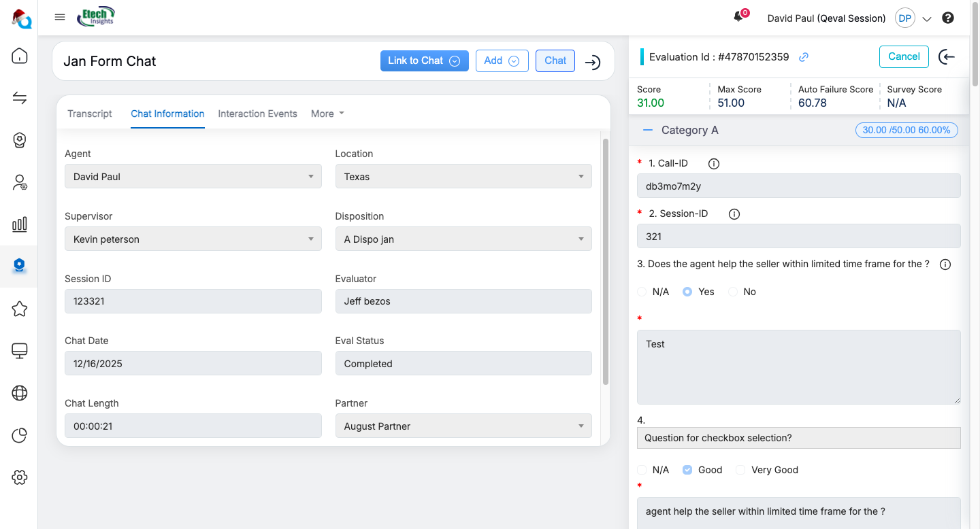Open the Agent dropdown showing David Paul

point(193,177)
